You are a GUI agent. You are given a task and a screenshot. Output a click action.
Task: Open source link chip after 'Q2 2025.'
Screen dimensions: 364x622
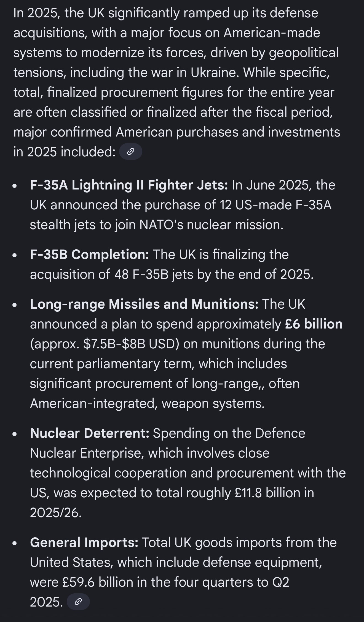point(78,602)
